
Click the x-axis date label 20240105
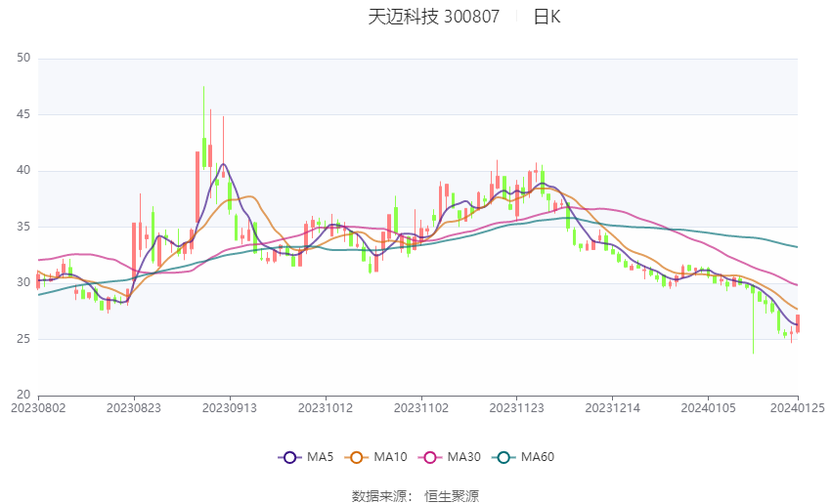coord(708,408)
